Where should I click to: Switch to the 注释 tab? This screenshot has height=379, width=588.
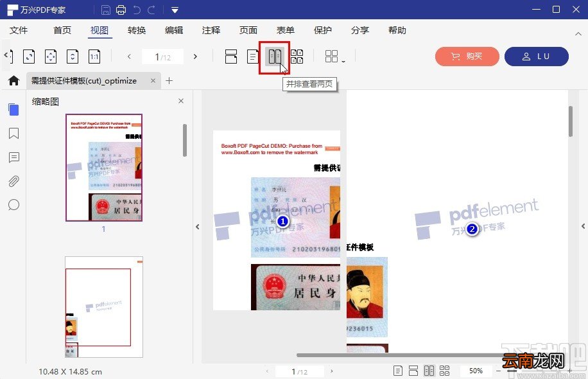click(211, 30)
